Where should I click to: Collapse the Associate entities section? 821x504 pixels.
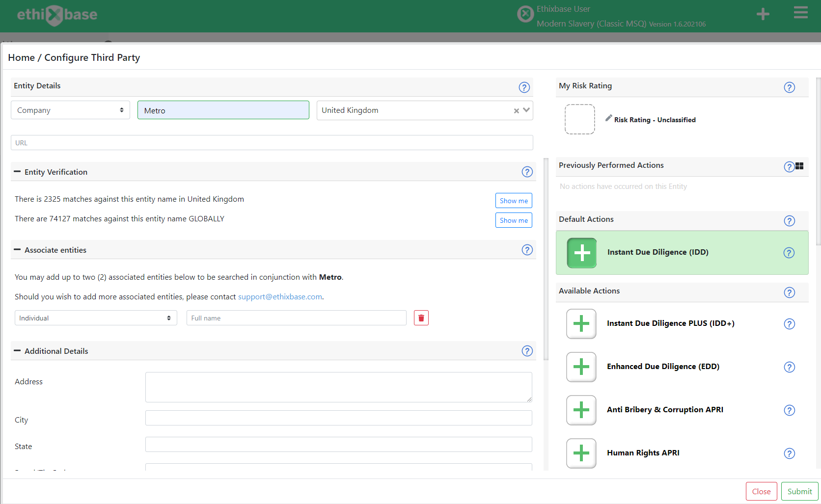tap(17, 250)
